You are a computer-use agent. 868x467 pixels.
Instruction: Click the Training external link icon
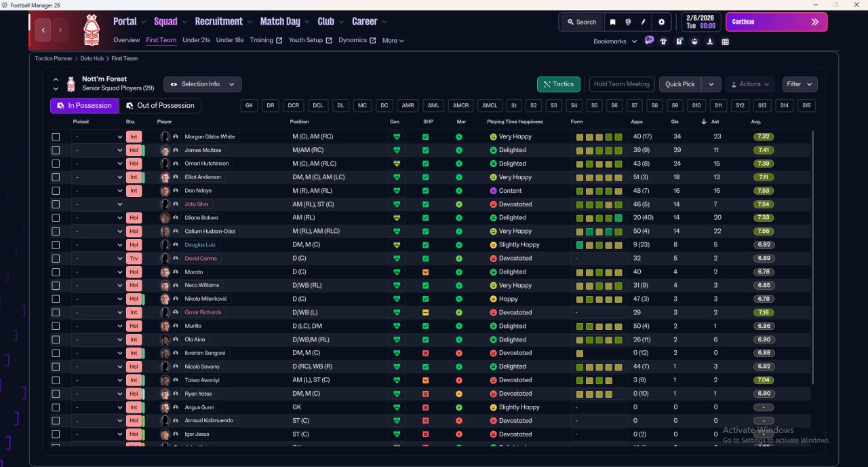click(279, 40)
